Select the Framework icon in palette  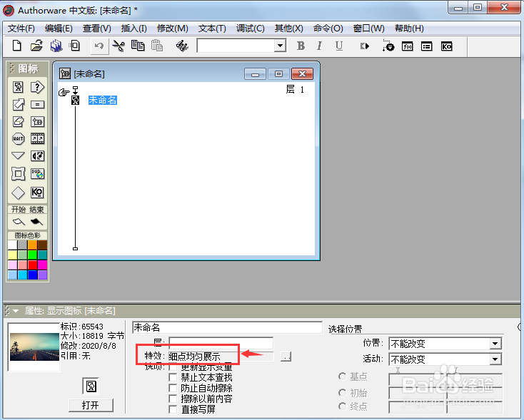(18, 173)
